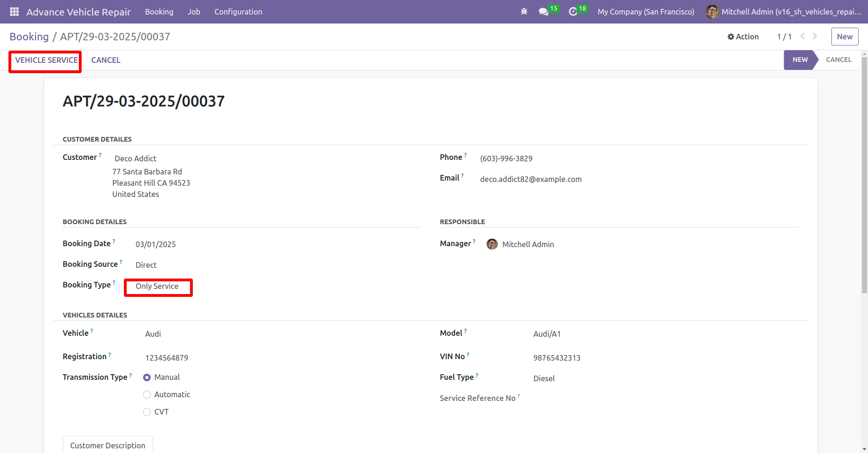Click Advance Vehicle Repair app title
Screen dimensions: 868x453
pos(78,12)
